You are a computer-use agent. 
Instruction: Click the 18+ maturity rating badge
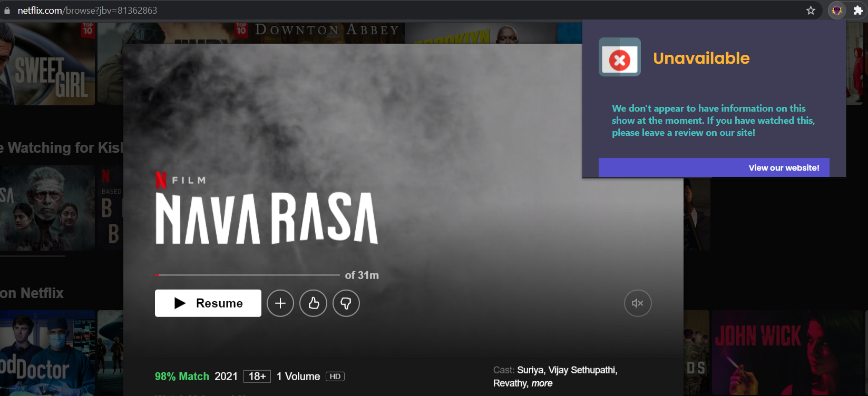(257, 377)
